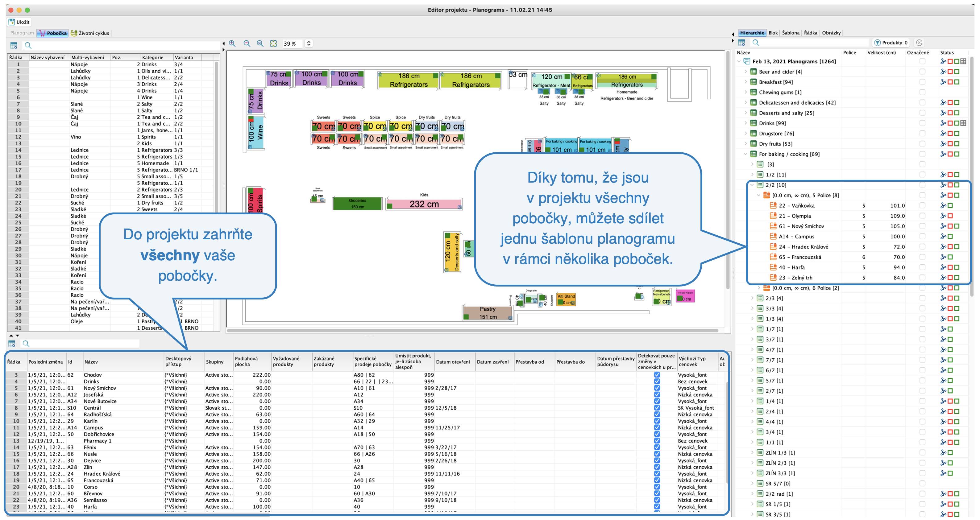Viewport: 980px width, 520px height.
Task: Click the 39 % zoom field
Action: tap(292, 43)
